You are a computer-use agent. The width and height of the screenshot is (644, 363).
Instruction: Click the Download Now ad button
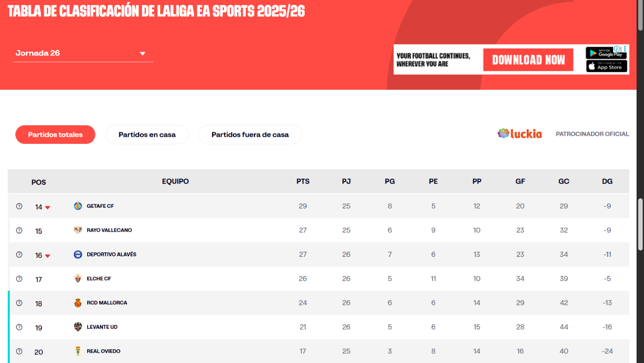pos(528,60)
